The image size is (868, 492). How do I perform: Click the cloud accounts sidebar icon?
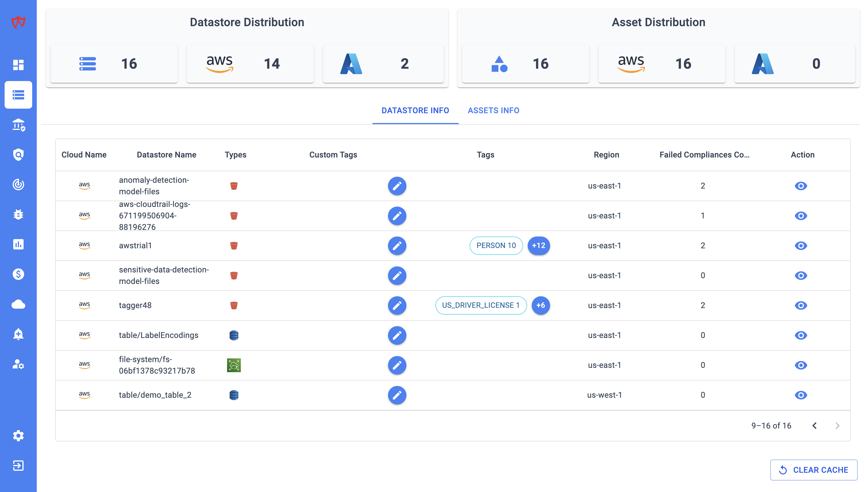[19, 304]
